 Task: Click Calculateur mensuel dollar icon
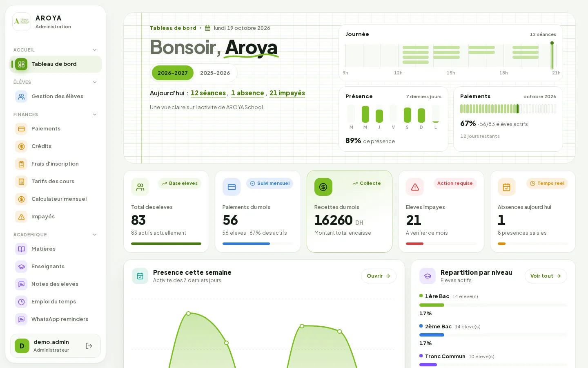(x=22, y=199)
